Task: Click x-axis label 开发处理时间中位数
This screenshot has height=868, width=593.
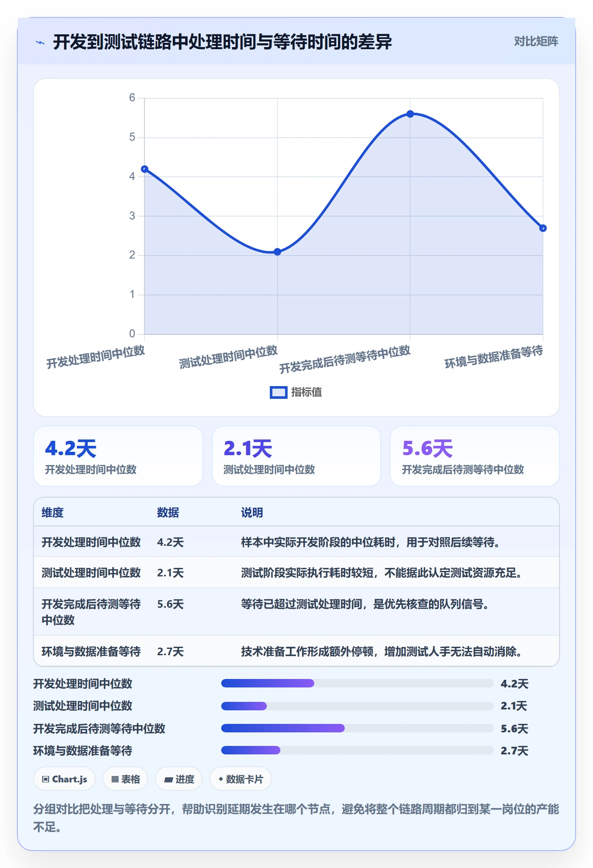Action: [96, 357]
